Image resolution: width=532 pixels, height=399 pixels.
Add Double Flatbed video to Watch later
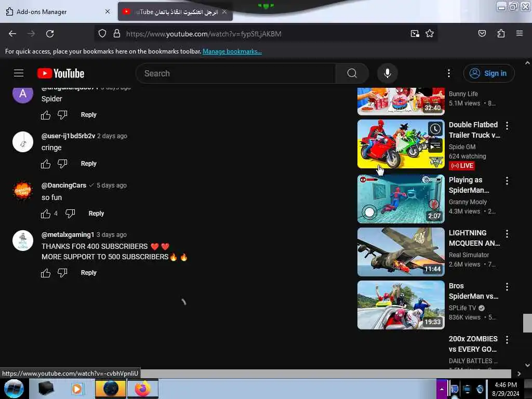click(435, 129)
